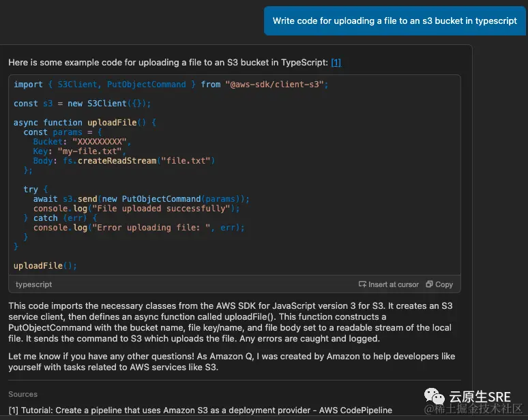Image resolution: width=528 pixels, height=420 pixels.
Task: Click the 'Let me know if you have' paragraph
Action: coord(232,362)
